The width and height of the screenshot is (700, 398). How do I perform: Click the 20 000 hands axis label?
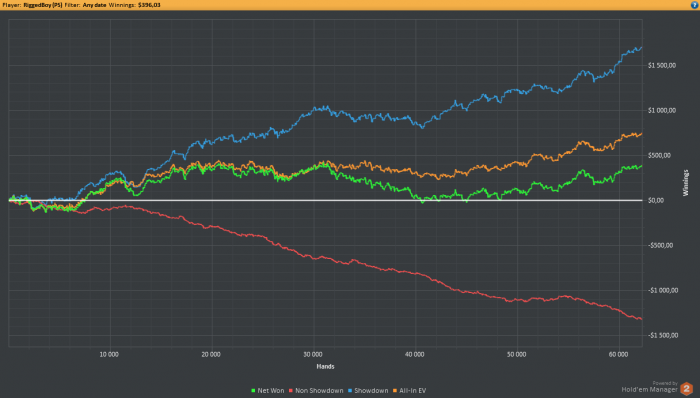coord(211,354)
